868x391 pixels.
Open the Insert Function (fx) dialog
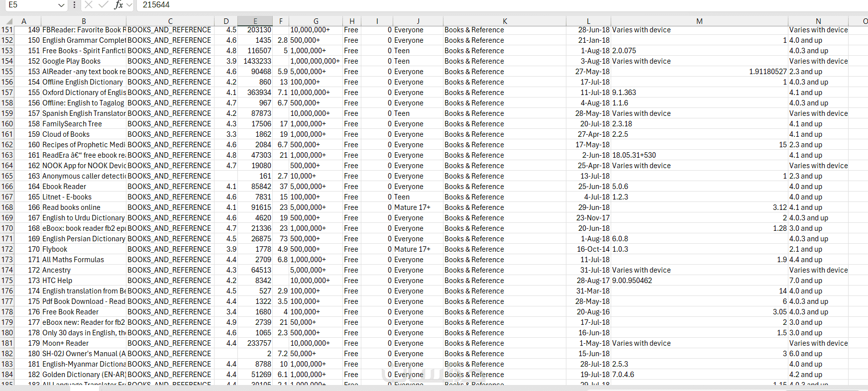coord(118,5)
